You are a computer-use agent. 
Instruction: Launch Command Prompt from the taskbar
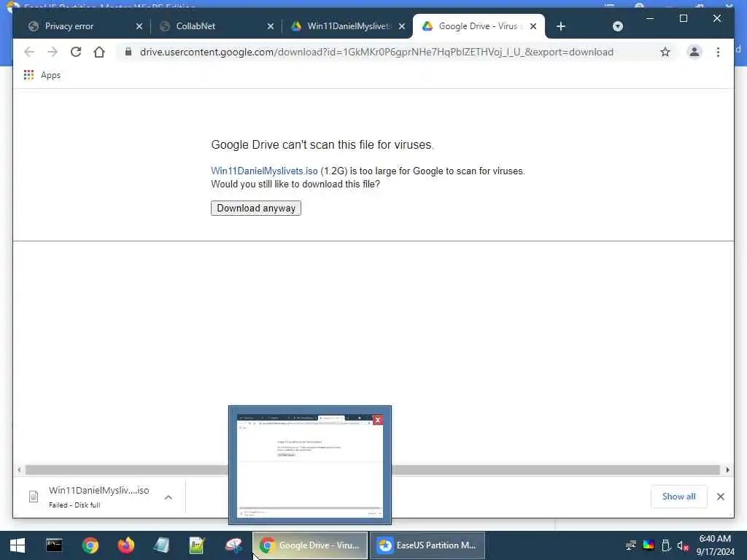pyautogui.click(x=54, y=545)
